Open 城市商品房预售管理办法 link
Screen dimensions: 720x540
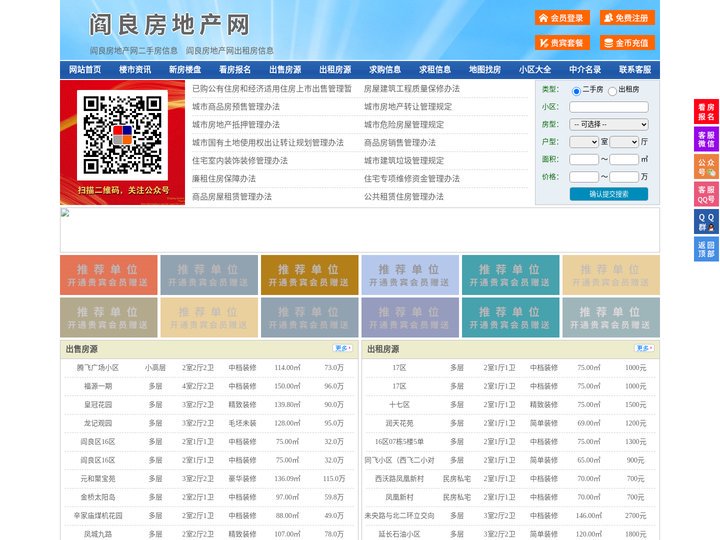[236, 107]
